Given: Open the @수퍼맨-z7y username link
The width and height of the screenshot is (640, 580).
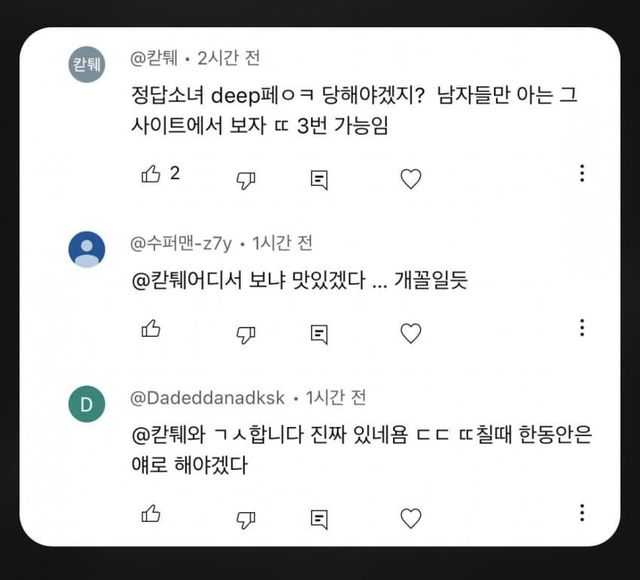Looking at the screenshot, I should pos(186,243).
